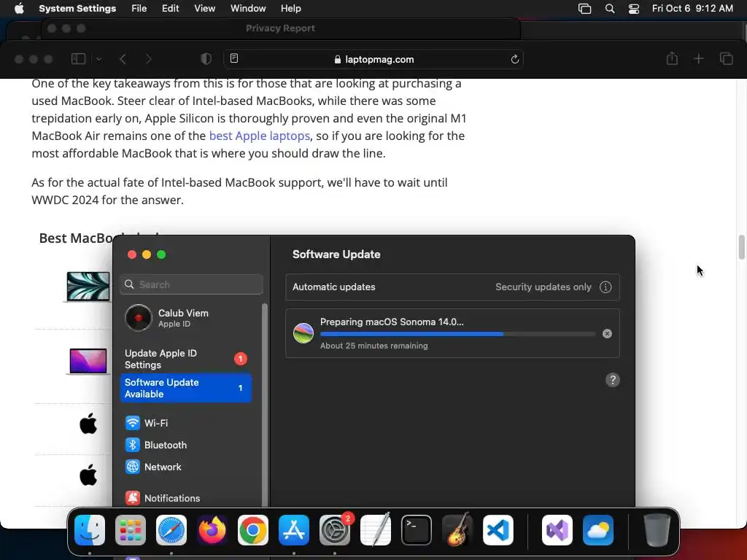Click the System Settings search field
This screenshot has height=560, width=747.
pyautogui.click(x=192, y=284)
